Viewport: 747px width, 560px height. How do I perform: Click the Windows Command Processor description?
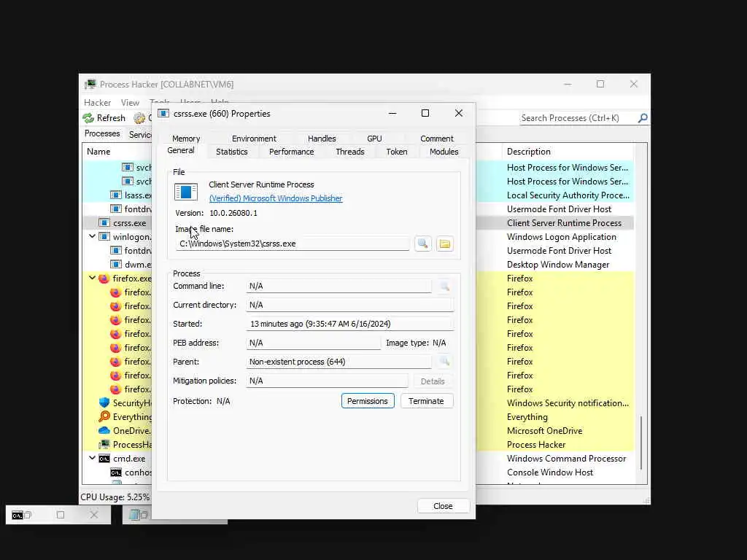coord(566,459)
